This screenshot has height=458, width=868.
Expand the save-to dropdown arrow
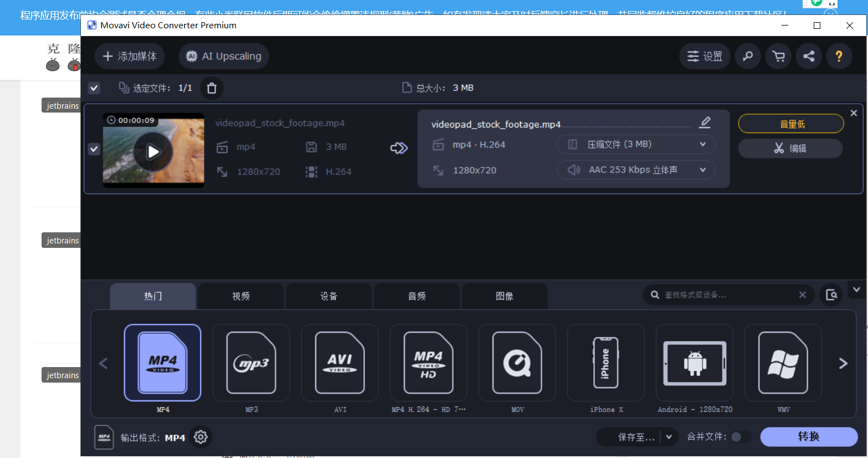tap(669, 437)
